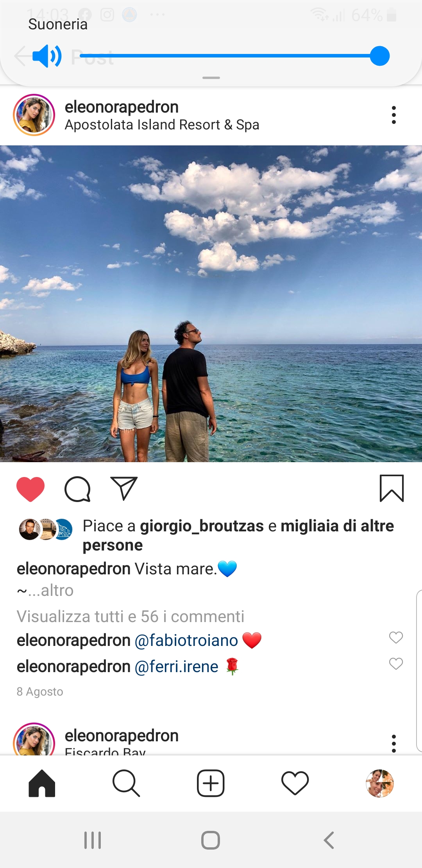Open Android recent apps button

(93, 840)
